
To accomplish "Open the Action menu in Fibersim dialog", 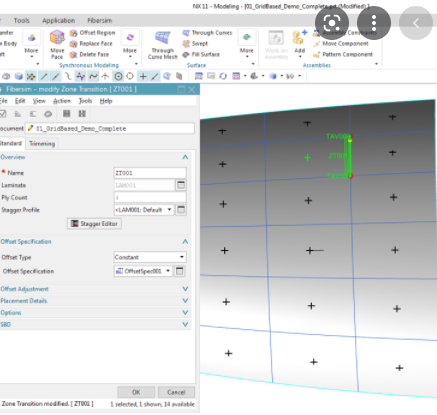I will [62, 101].
